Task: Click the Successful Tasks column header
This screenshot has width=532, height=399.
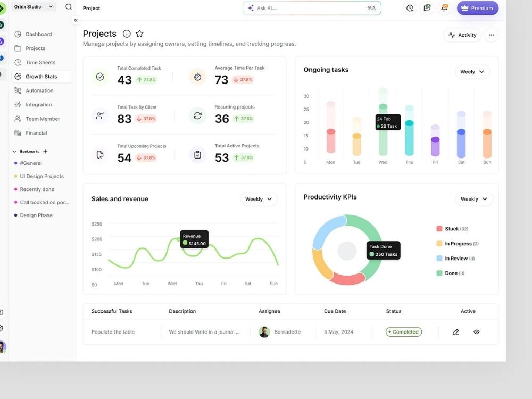Action: [x=112, y=311]
